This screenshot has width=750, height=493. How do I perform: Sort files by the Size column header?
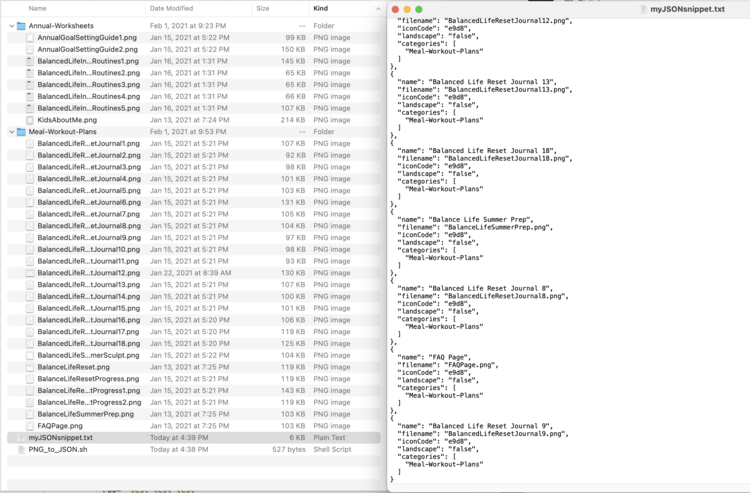tap(263, 8)
